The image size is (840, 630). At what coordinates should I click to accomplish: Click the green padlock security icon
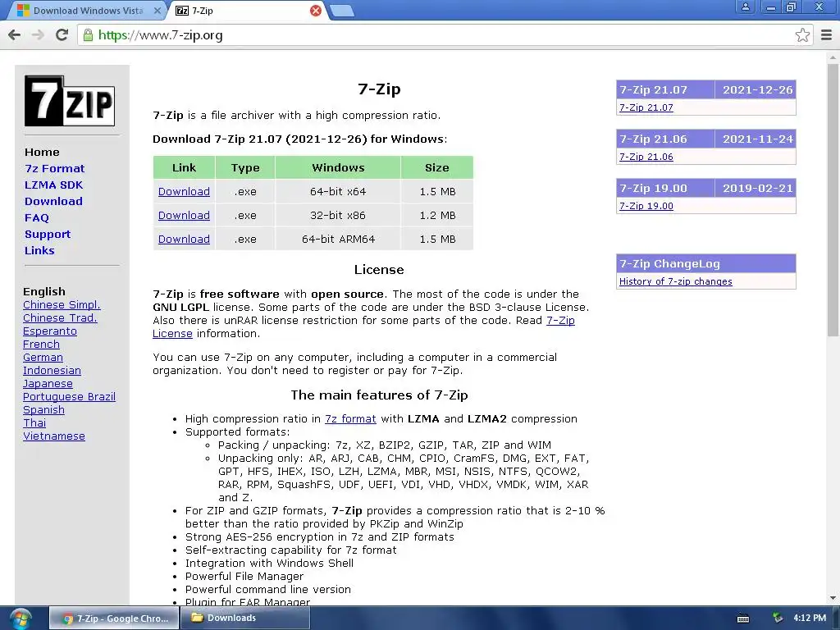tap(89, 34)
